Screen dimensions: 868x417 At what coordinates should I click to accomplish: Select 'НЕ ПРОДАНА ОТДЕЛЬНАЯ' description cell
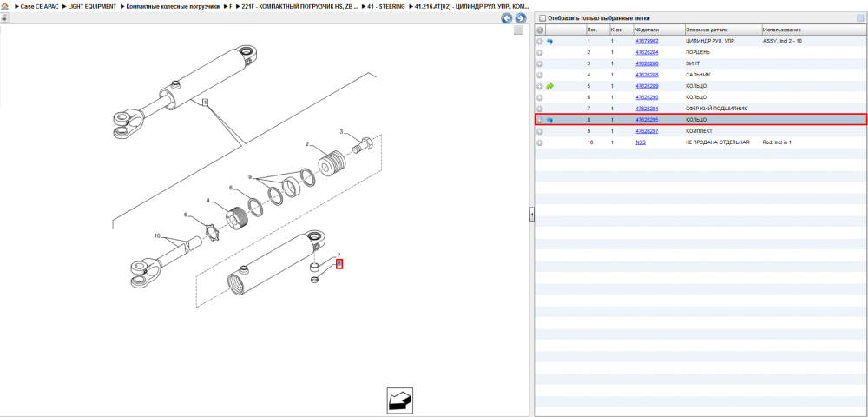coord(718,142)
